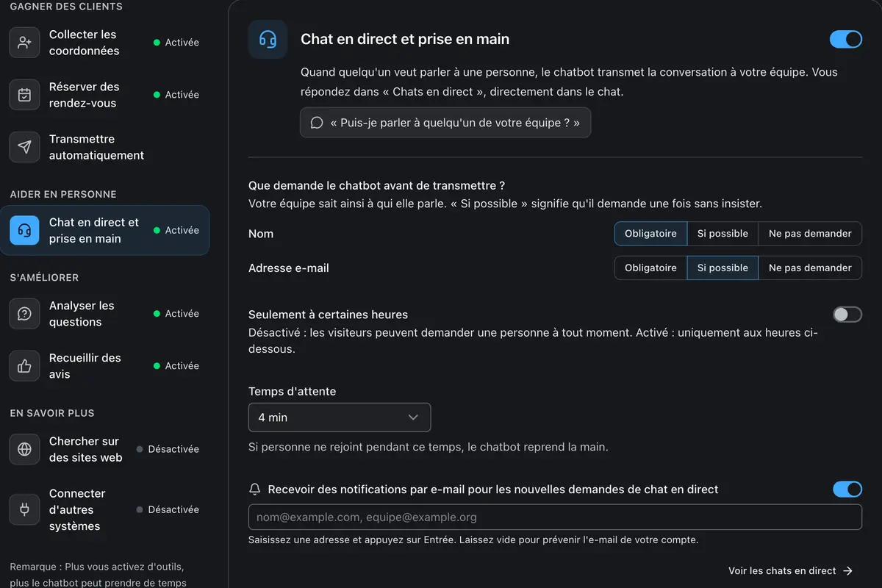Open Analyser les questions in the sidebar

point(104,314)
